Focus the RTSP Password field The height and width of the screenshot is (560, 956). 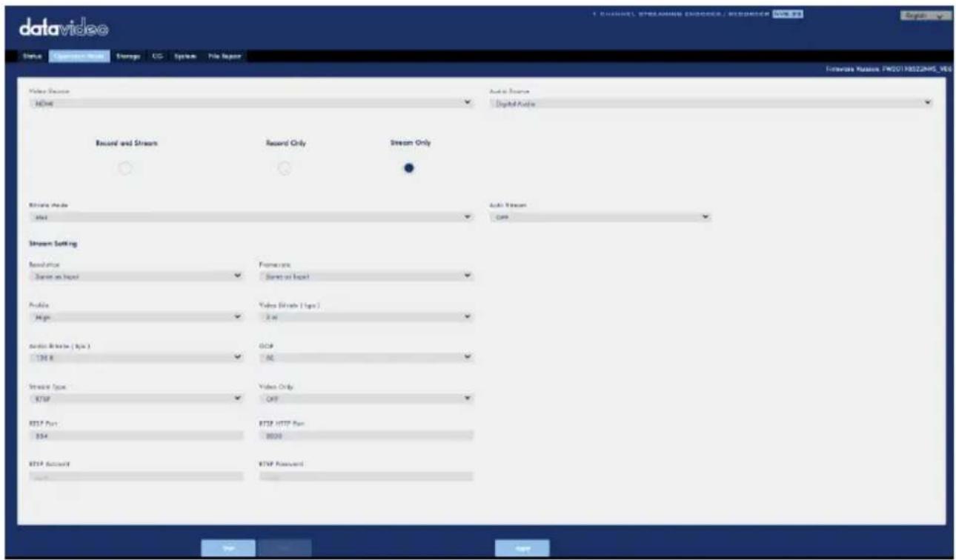pos(366,476)
